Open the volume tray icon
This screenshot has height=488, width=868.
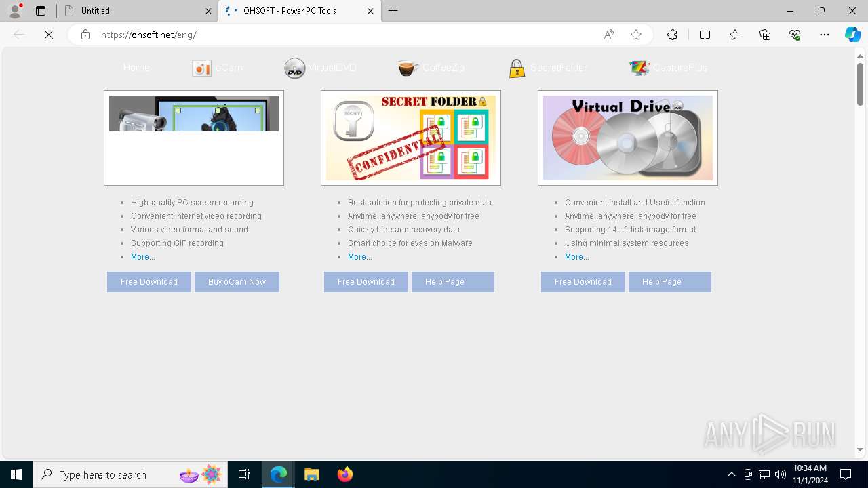(x=780, y=474)
